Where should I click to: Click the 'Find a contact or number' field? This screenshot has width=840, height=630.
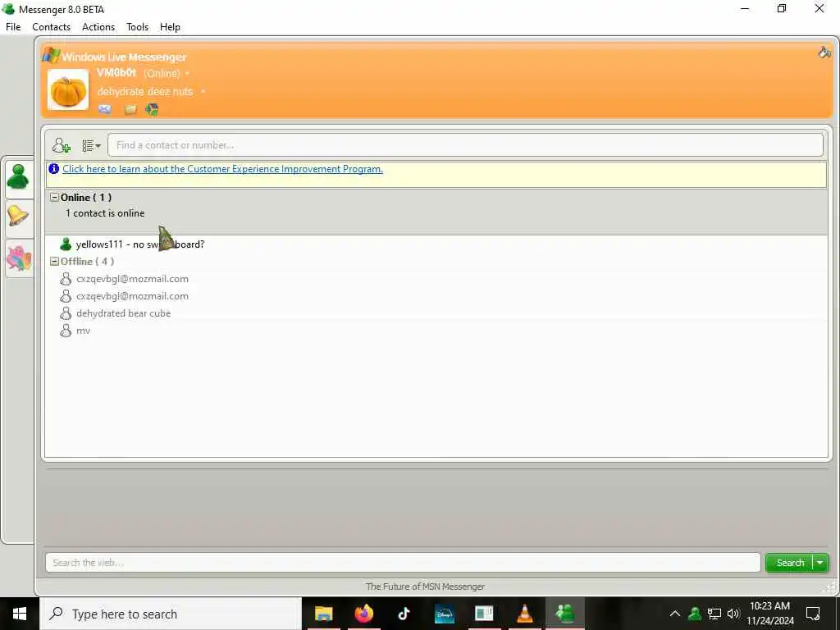(x=465, y=145)
